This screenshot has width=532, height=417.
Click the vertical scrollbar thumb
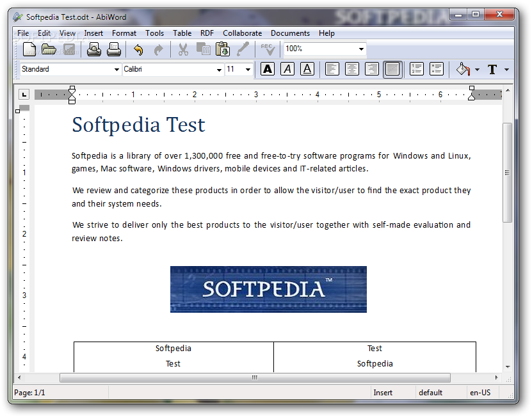[x=507, y=173]
